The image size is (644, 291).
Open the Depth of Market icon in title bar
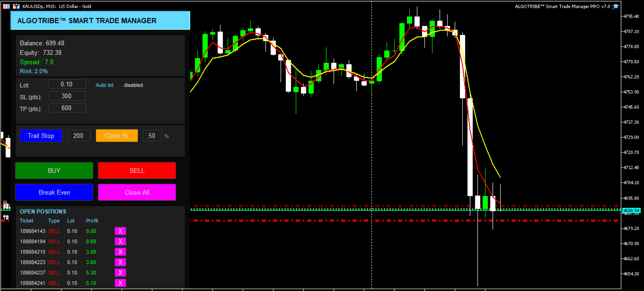pos(6,6)
